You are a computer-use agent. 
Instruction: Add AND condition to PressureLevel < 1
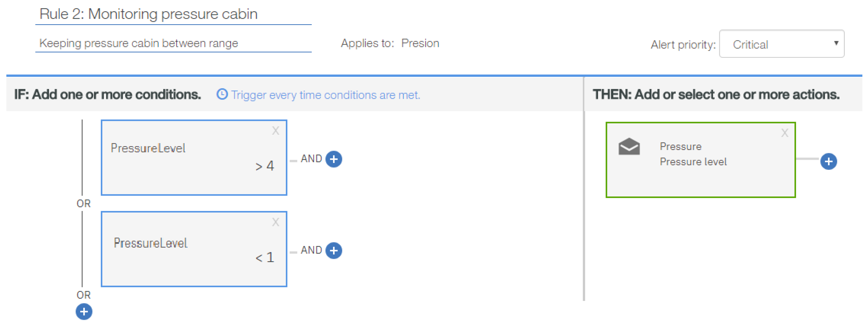[334, 251]
